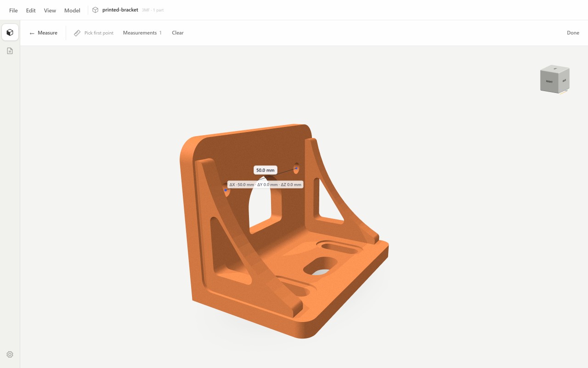Open the document notes sidebar icon
Image resolution: width=588 pixels, height=368 pixels.
coord(10,51)
